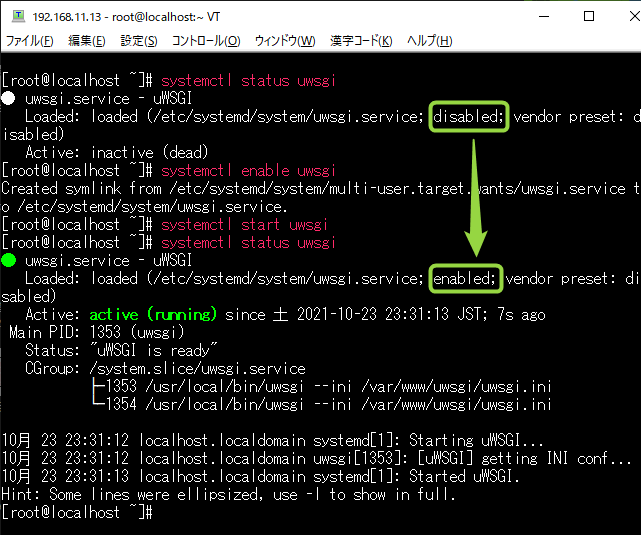Click the Tera Term icon in title bar

[17, 16]
